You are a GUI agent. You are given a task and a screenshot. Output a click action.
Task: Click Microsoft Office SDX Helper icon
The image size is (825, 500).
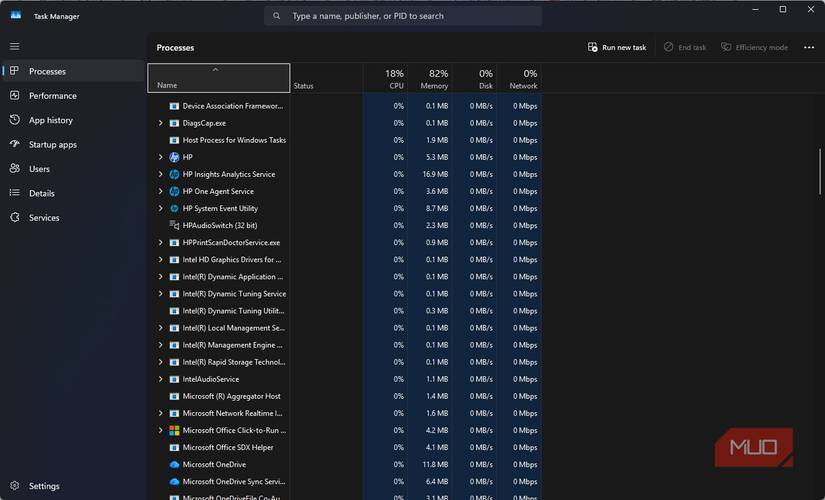coord(174,447)
